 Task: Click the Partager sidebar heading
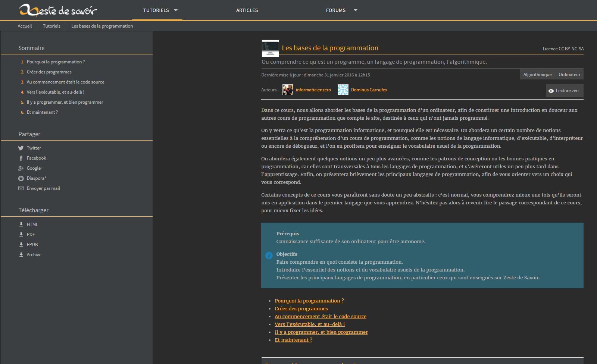[x=29, y=134]
